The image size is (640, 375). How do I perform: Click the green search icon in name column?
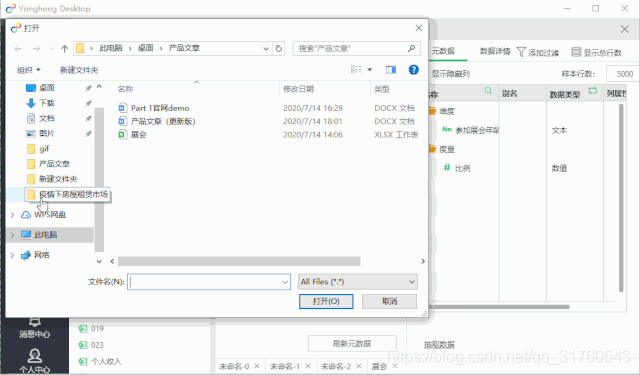click(x=488, y=91)
